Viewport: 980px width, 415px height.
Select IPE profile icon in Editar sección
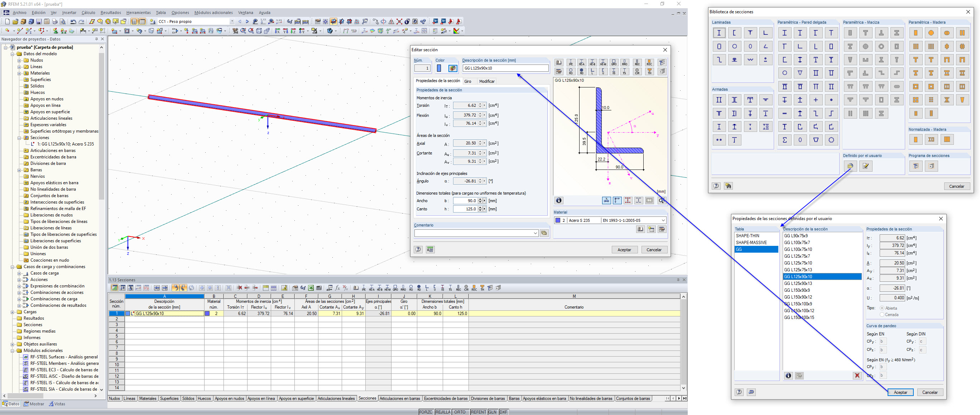click(570, 62)
